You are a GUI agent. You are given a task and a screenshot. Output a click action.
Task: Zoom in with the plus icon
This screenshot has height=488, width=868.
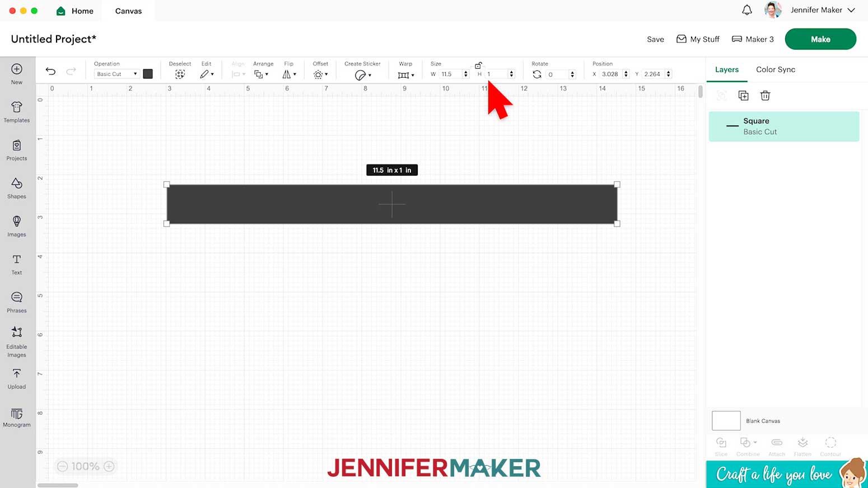click(x=109, y=466)
